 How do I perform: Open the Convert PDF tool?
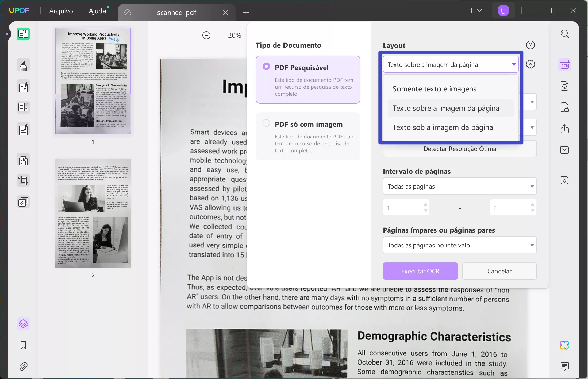(x=565, y=86)
